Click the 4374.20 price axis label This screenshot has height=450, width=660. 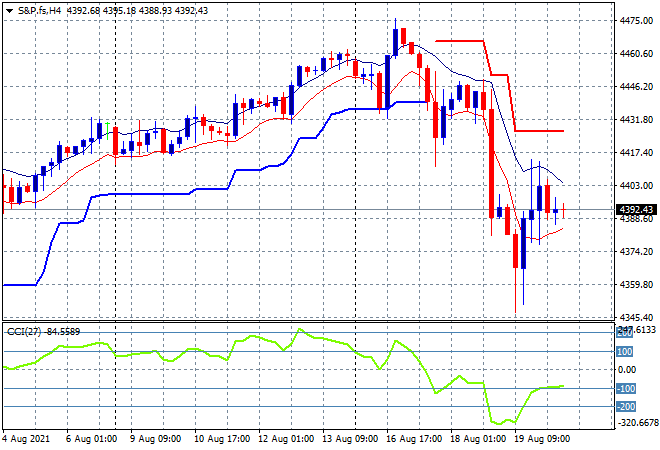click(x=636, y=252)
